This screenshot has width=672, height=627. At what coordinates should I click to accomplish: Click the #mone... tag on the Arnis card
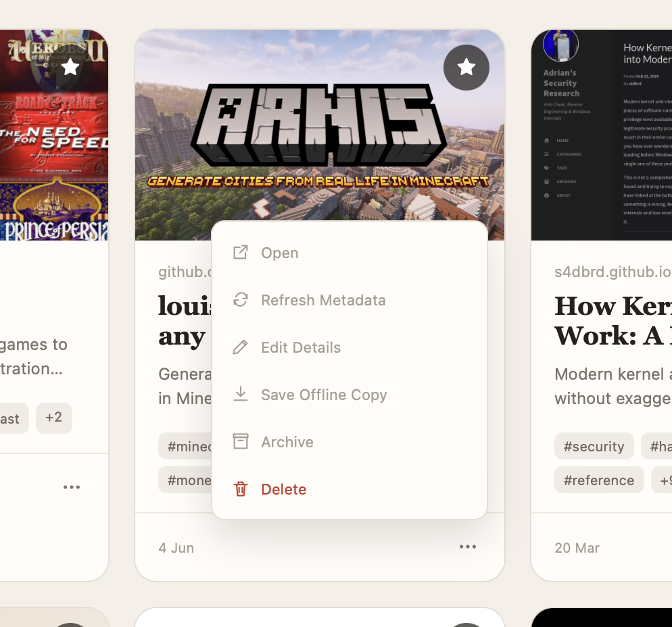coord(185,480)
